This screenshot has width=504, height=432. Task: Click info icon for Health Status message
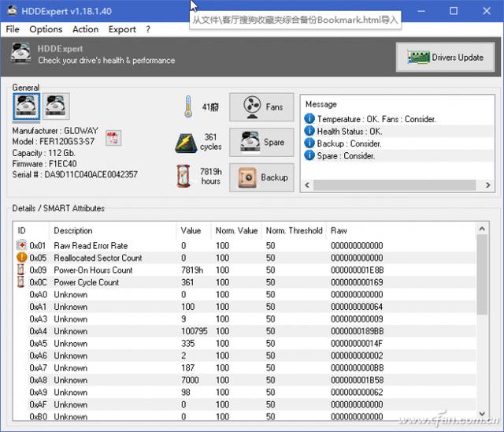(x=309, y=131)
